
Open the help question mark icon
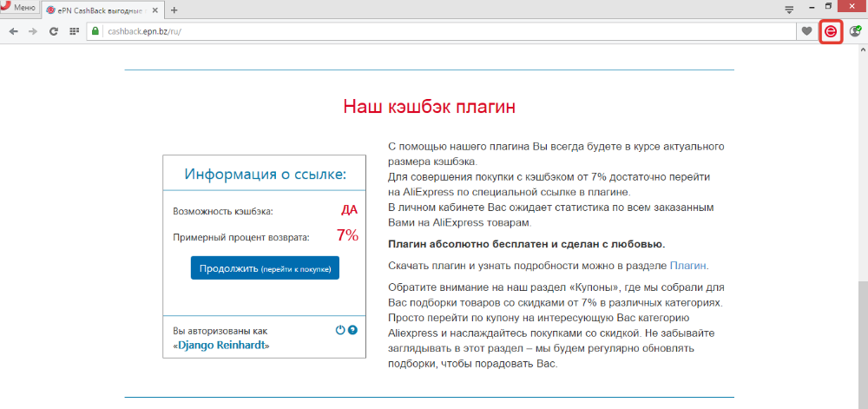(352, 330)
